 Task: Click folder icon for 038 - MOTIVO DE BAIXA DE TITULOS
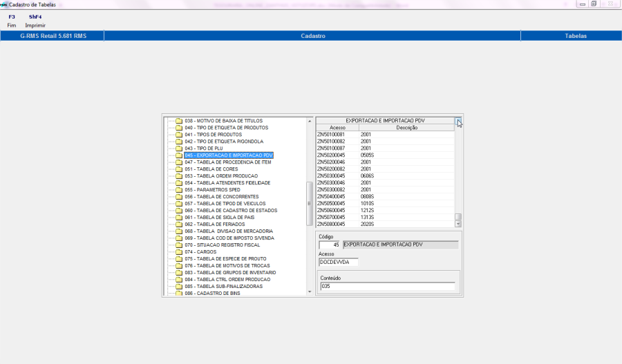click(179, 121)
